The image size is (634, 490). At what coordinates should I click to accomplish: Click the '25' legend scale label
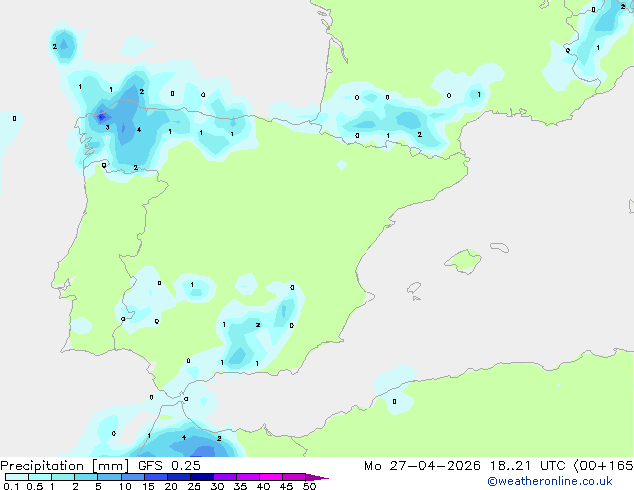pyautogui.click(x=194, y=486)
